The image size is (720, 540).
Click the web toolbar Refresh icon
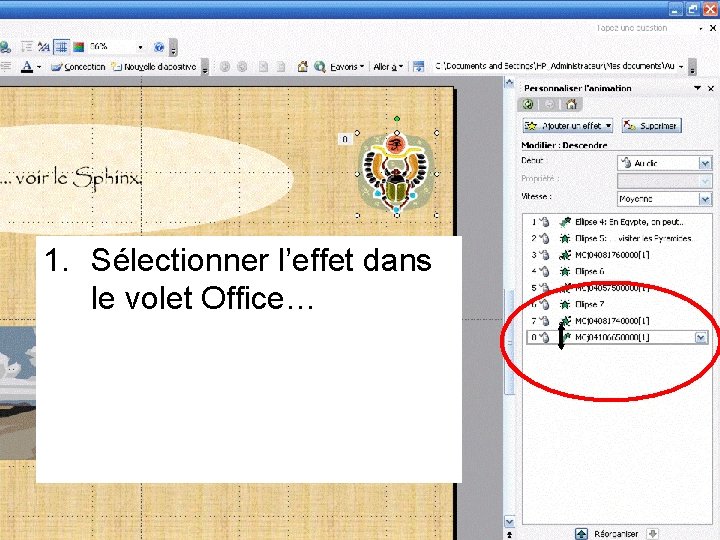point(281,67)
